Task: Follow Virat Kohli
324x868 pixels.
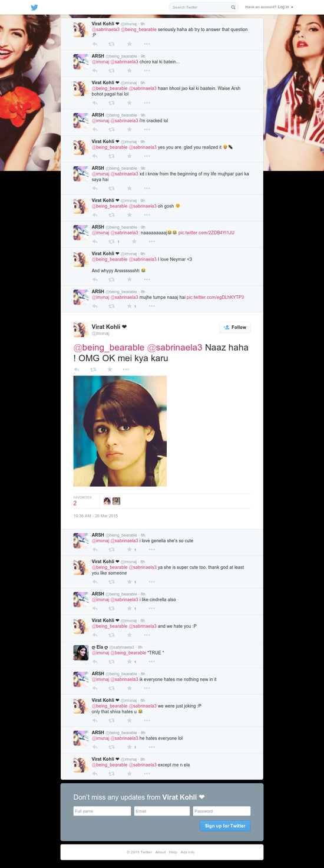Action: [235, 327]
